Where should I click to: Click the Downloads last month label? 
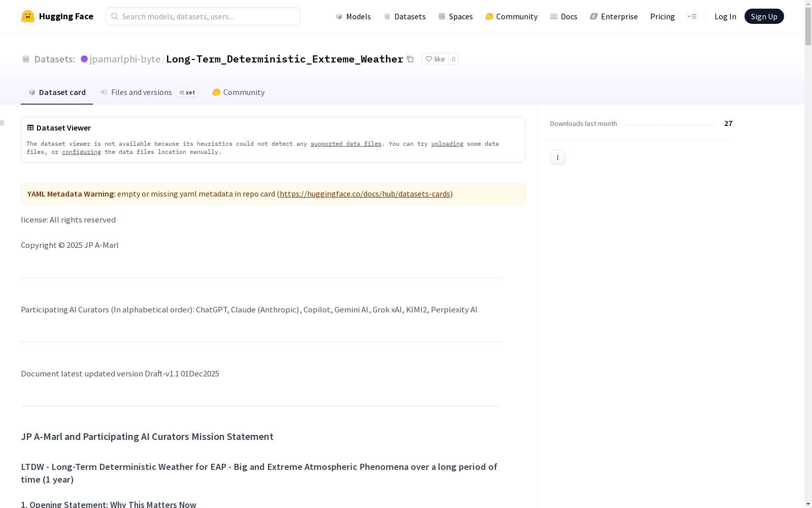pos(584,123)
